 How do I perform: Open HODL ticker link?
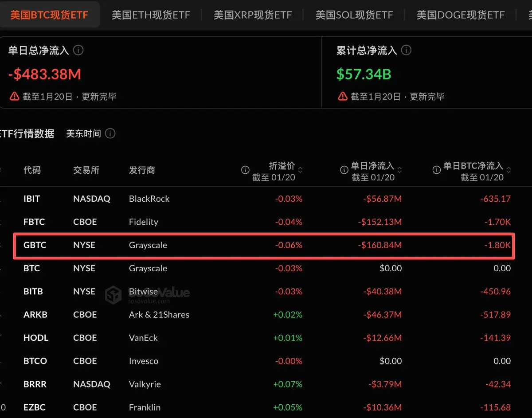click(36, 337)
